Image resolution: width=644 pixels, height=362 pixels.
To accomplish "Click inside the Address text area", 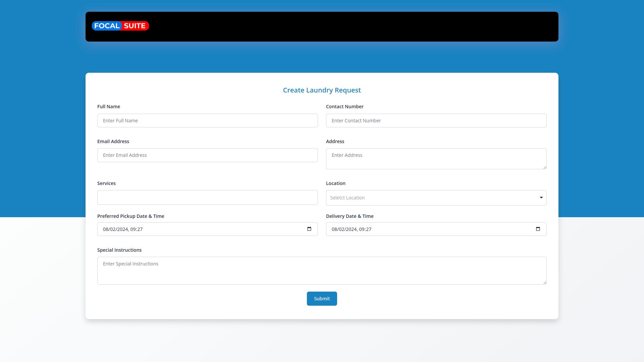I will pos(436,159).
